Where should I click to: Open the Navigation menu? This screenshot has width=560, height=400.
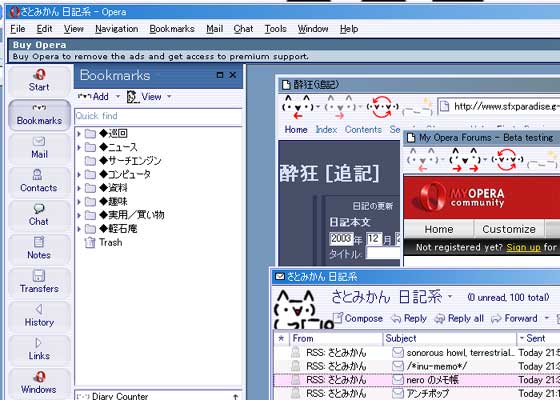(x=116, y=29)
